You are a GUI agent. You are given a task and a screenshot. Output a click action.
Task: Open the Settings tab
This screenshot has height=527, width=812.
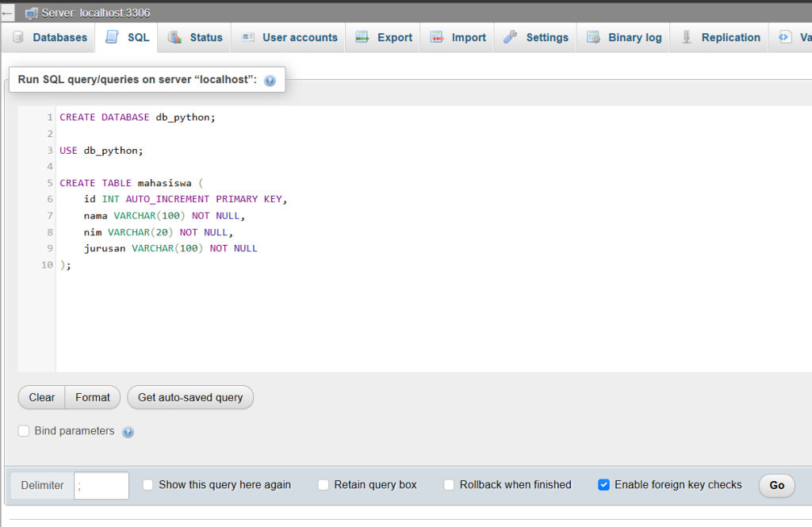pos(535,37)
